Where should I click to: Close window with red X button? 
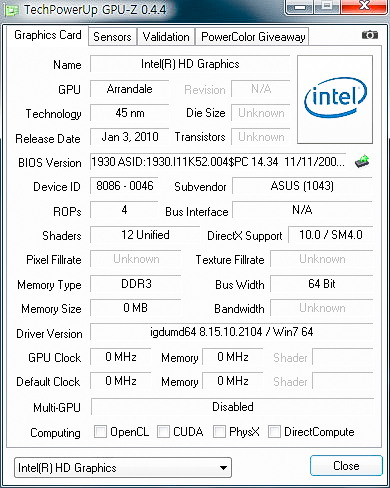364,6
